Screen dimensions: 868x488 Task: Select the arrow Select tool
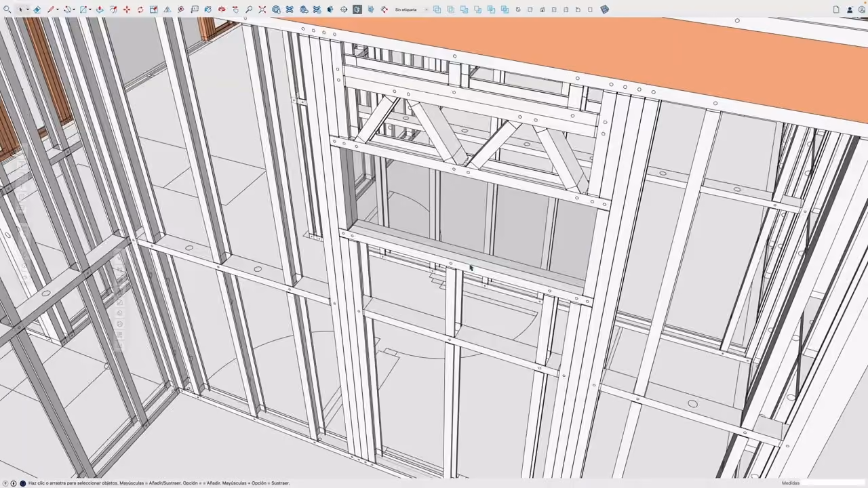pos(20,9)
